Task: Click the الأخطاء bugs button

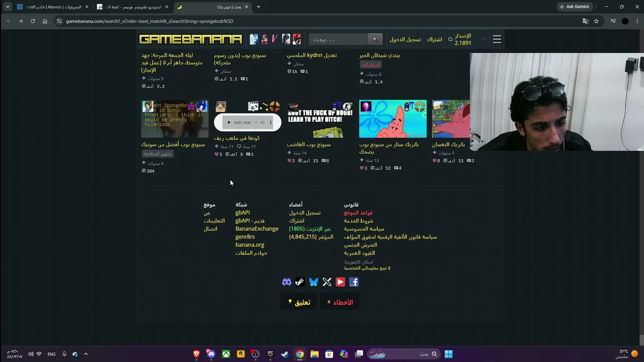Action: click(x=340, y=302)
